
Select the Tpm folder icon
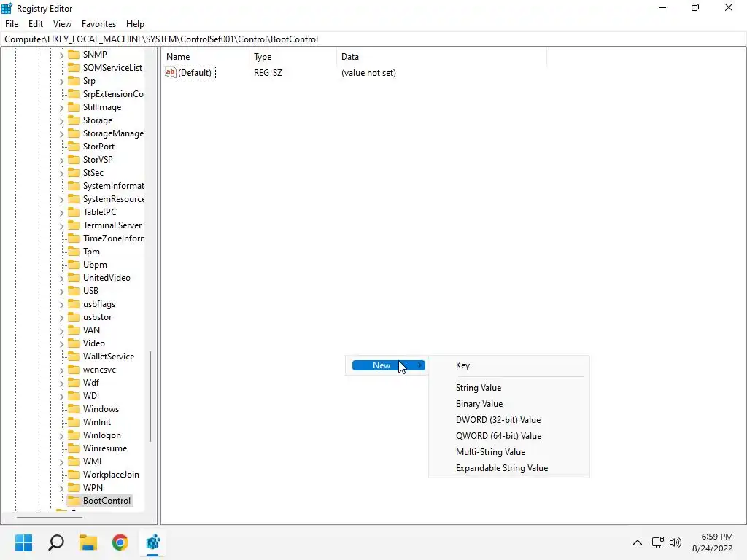[74, 252]
